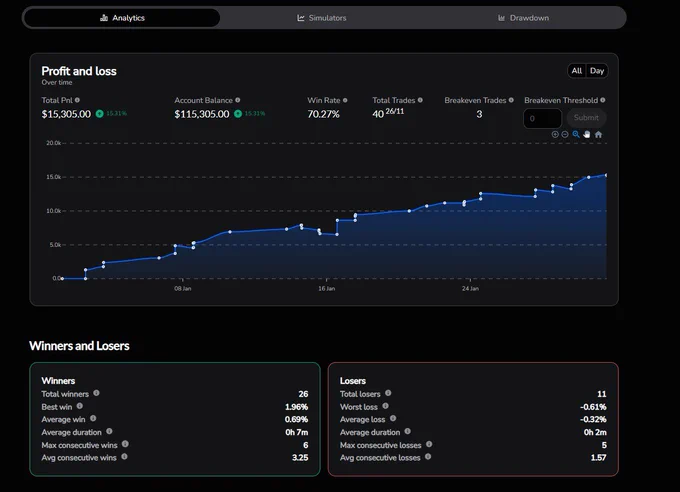Click the Submit threshold button
Screen dimensions: 680x492
[586, 118]
